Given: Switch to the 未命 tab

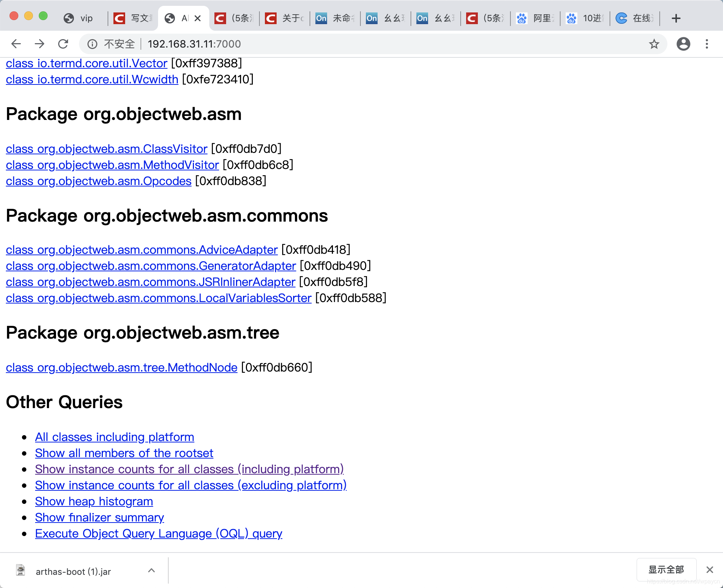Looking at the screenshot, I should point(335,18).
